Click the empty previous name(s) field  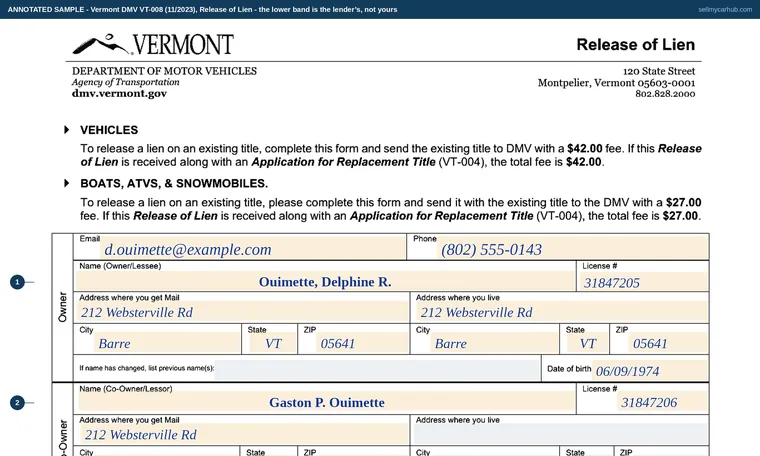377,369
